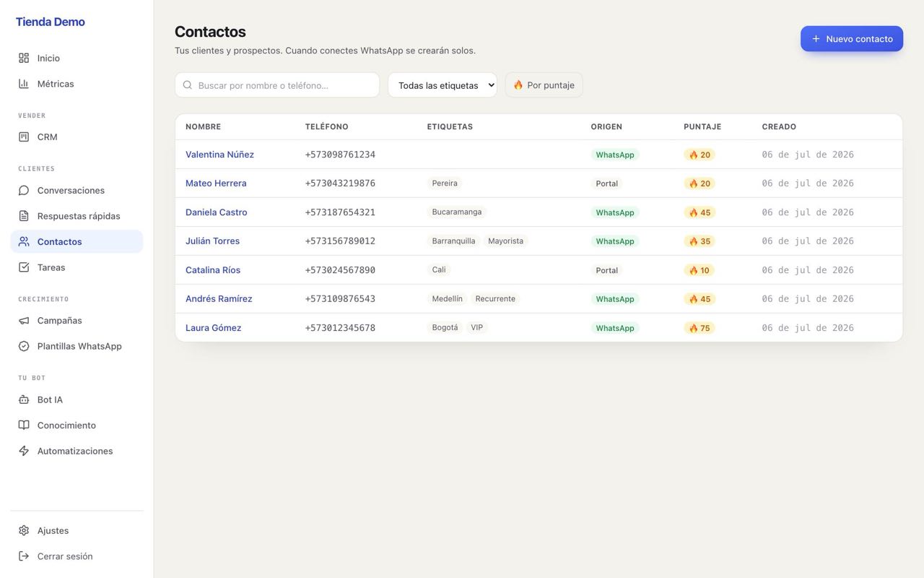Click the search magnifier icon
This screenshot has height=578, width=924.
click(x=188, y=85)
